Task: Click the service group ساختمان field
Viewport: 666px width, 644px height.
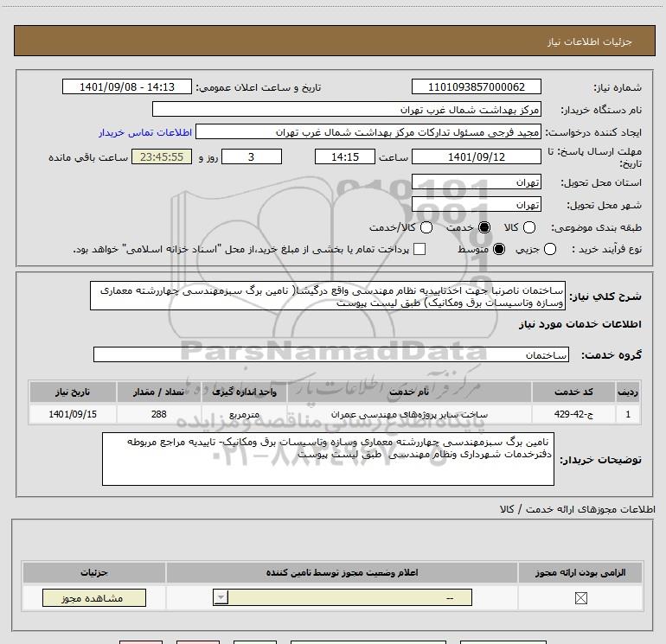Action: click(331, 355)
